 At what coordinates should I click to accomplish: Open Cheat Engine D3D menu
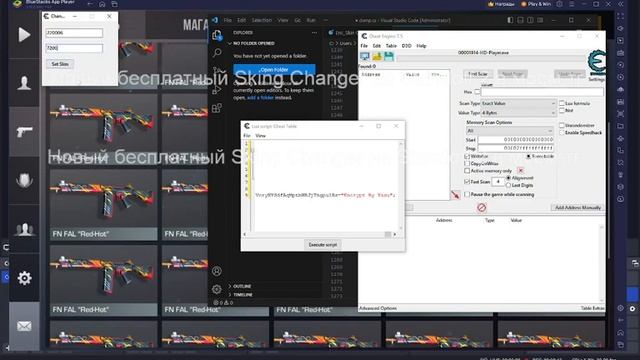[x=407, y=46]
